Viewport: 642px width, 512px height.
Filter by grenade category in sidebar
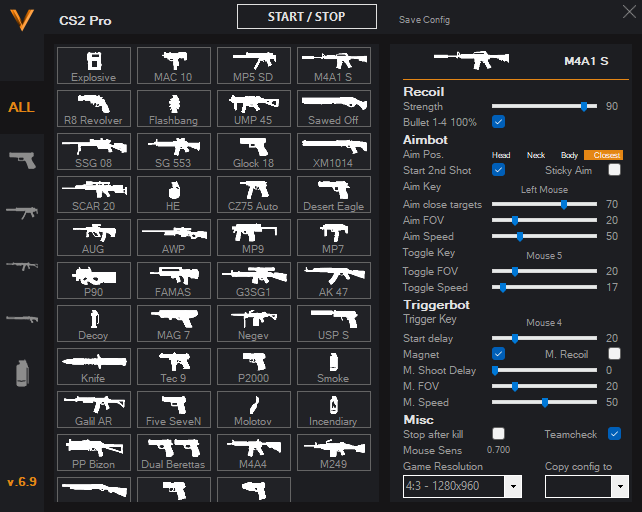coord(23,373)
